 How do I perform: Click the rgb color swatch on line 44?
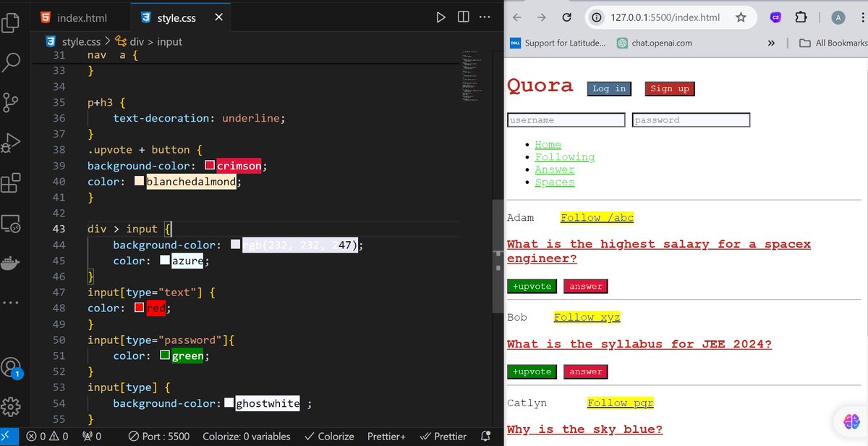pyautogui.click(x=235, y=245)
